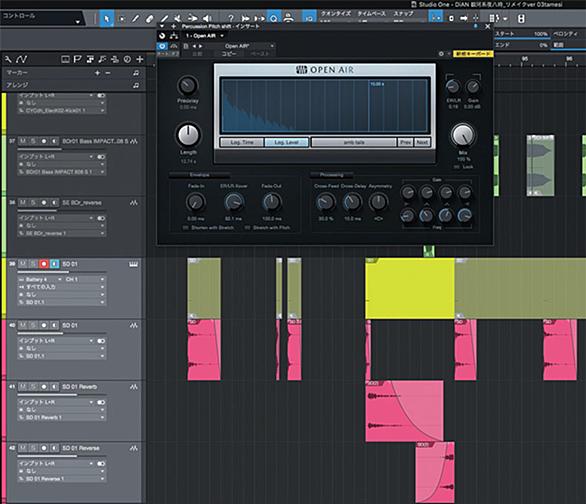This screenshot has width=586, height=504.
Task: Select the Arrow tool in toolbar
Action: click(x=107, y=18)
